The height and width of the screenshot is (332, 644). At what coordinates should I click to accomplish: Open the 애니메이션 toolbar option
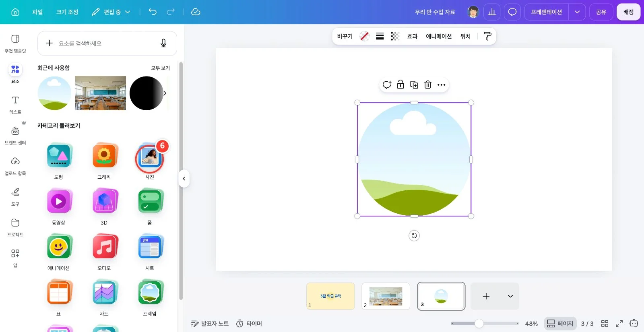click(x=439, y=36)
